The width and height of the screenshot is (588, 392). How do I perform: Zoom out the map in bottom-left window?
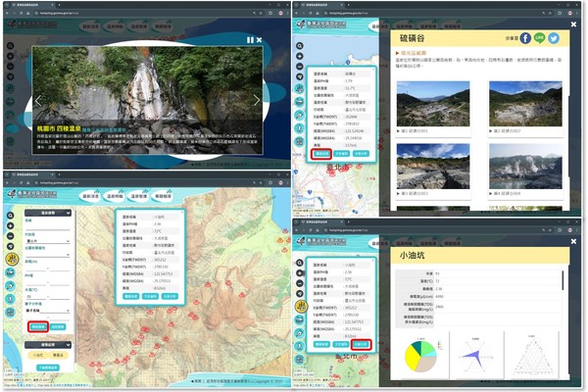pyautogui.click(x=10, y=236)
